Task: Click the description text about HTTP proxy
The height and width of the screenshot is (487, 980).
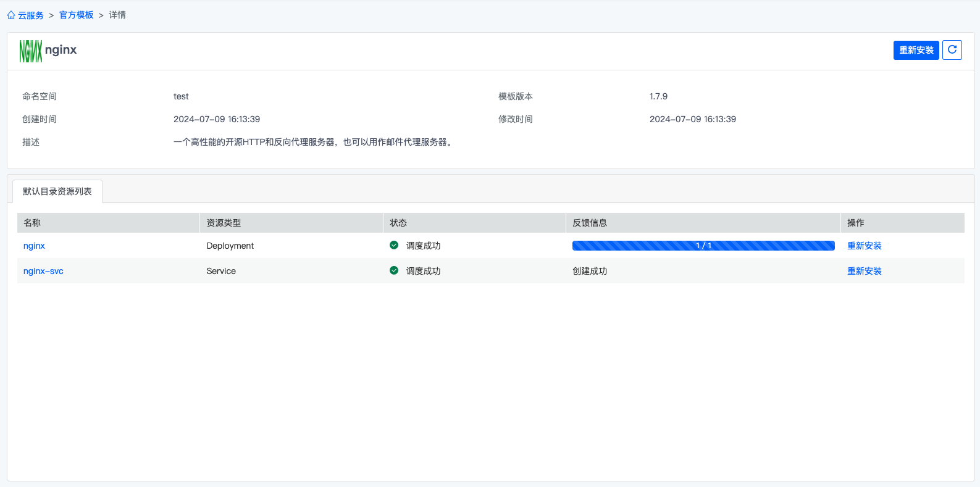Action: click(x=314, y=142)
